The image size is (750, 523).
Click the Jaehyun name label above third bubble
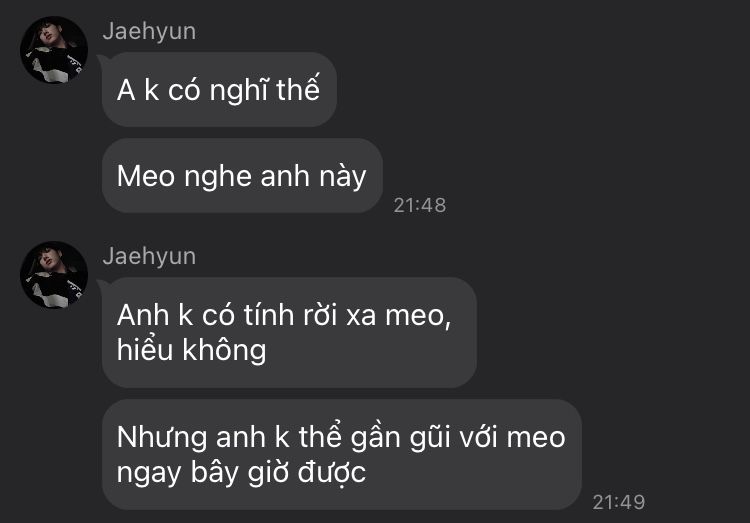point(149,256)
